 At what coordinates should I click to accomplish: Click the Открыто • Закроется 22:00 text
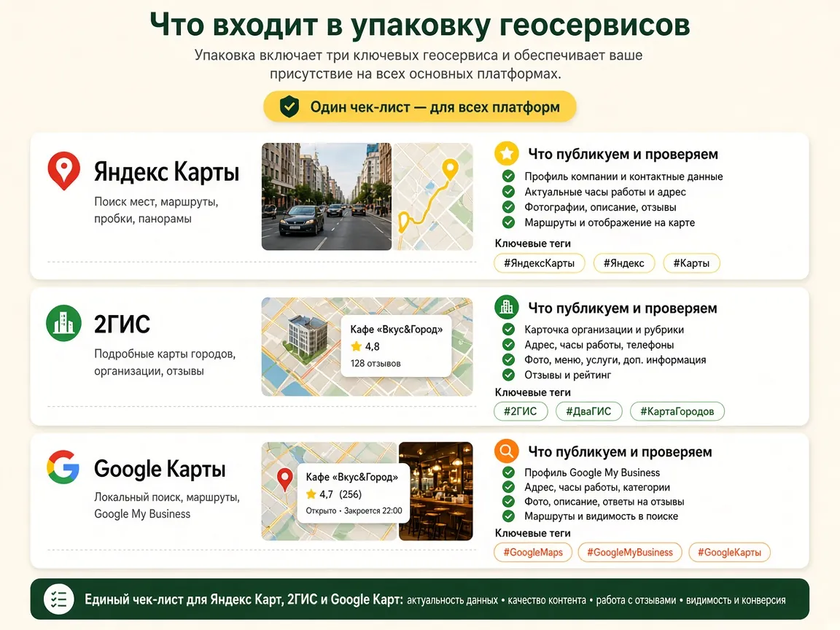click(354, 510)
